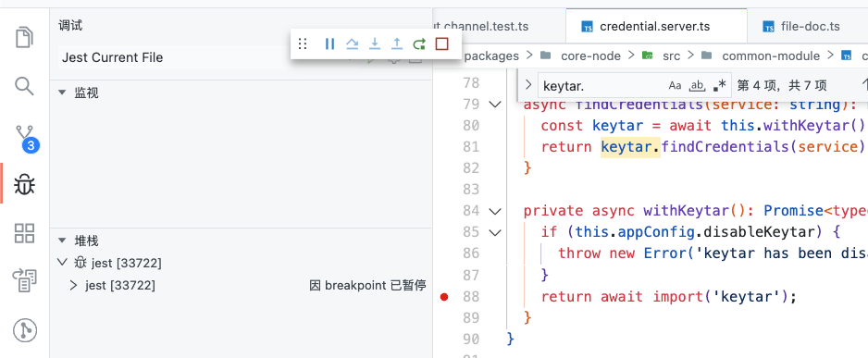Switch to file-doc.ts tab

click(x=811, y=26)
